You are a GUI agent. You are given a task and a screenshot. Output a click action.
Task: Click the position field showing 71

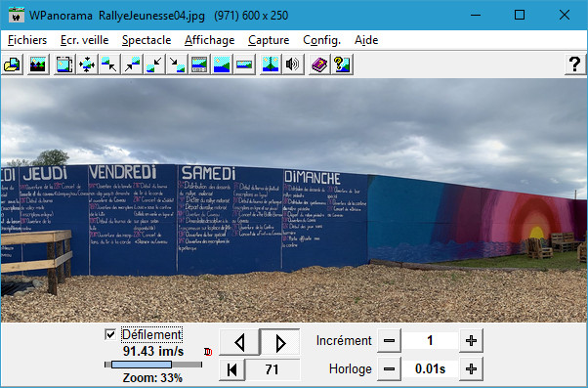(x=273, y=369)
